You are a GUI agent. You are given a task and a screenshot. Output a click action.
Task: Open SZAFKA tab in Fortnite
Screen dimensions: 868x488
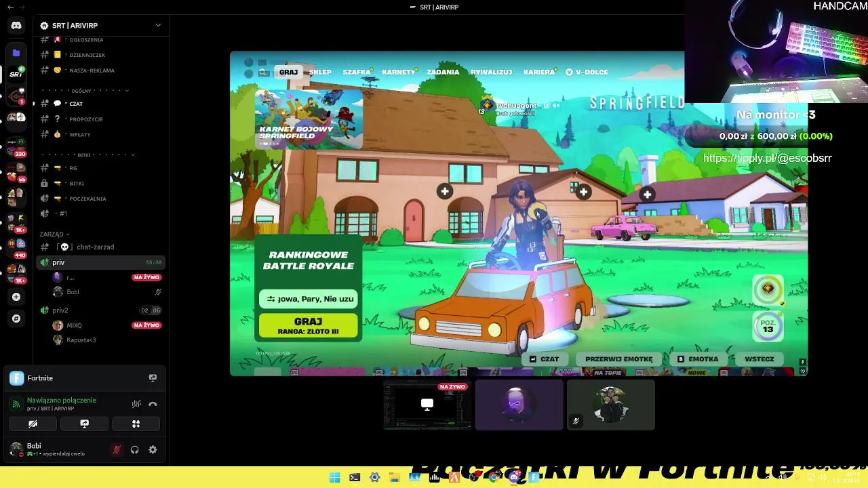357,72
